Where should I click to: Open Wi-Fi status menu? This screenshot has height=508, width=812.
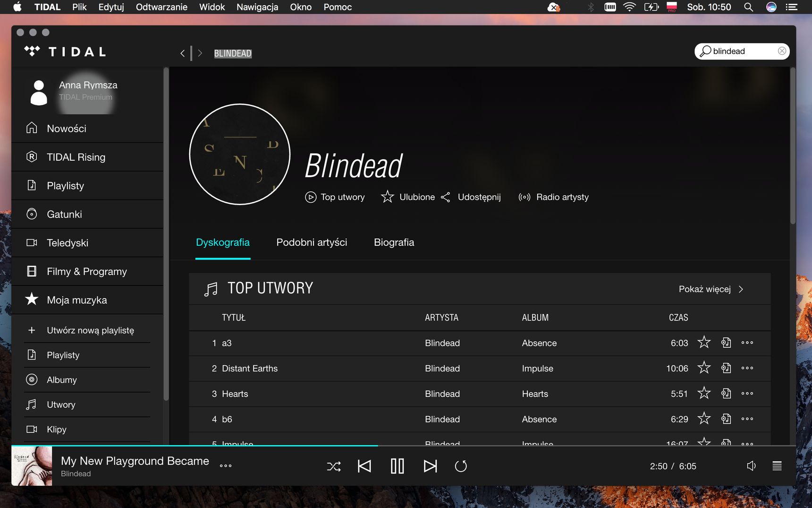tap(629, 7)
